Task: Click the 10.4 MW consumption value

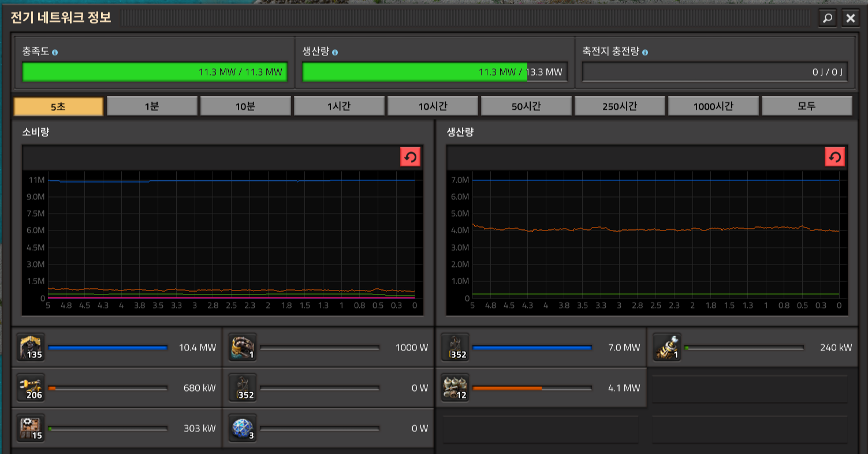Action: click(198, 348)
